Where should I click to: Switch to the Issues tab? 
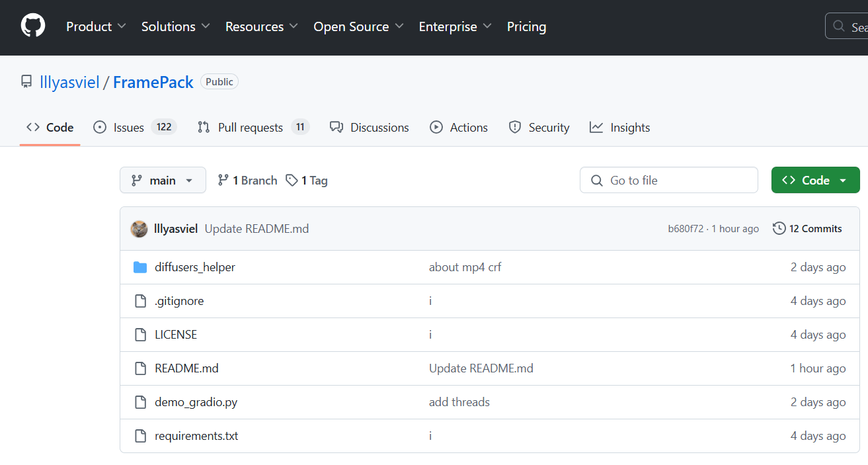(135, 128)
